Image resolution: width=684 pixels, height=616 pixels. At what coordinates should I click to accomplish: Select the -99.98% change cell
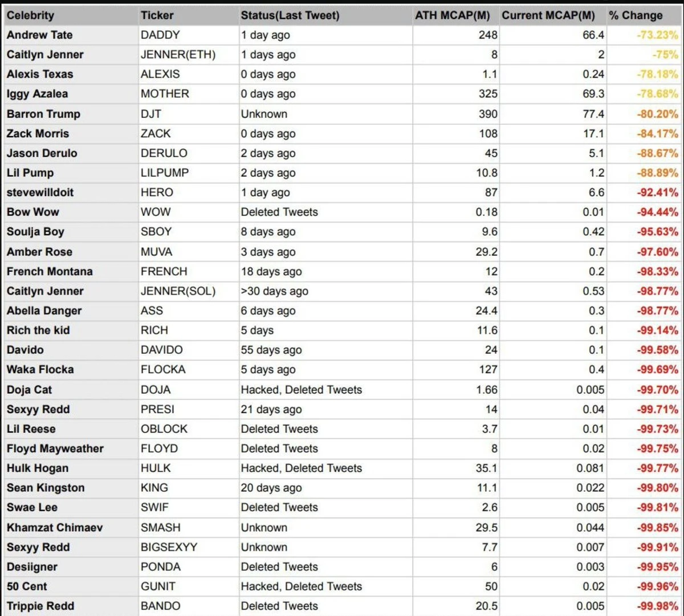[658, 606]
